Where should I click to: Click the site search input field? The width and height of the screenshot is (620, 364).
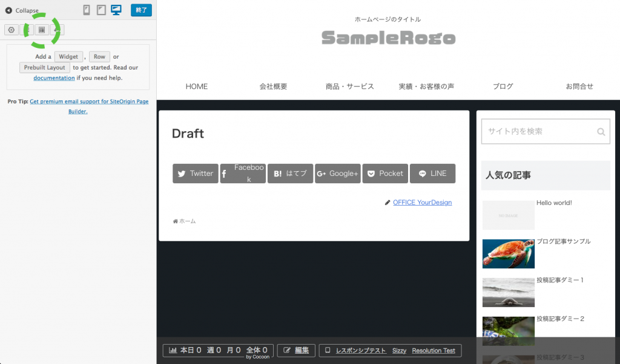pos(536,131)
